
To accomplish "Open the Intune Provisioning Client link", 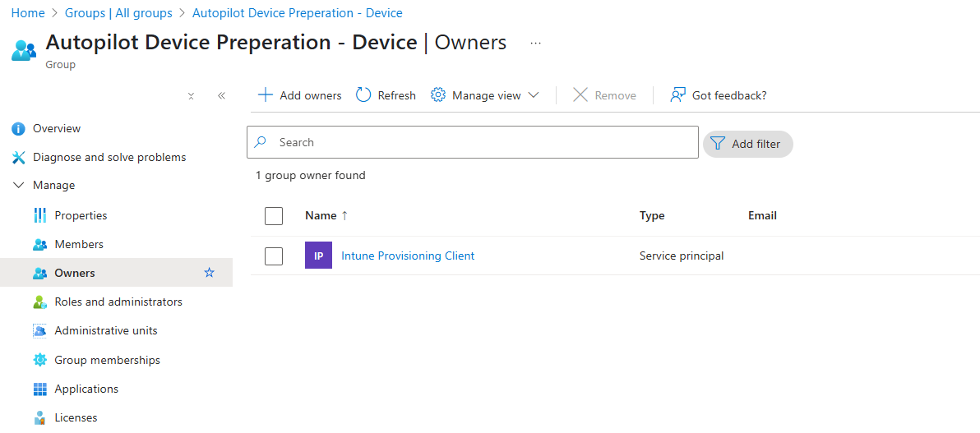I will (x=408, y=256).
